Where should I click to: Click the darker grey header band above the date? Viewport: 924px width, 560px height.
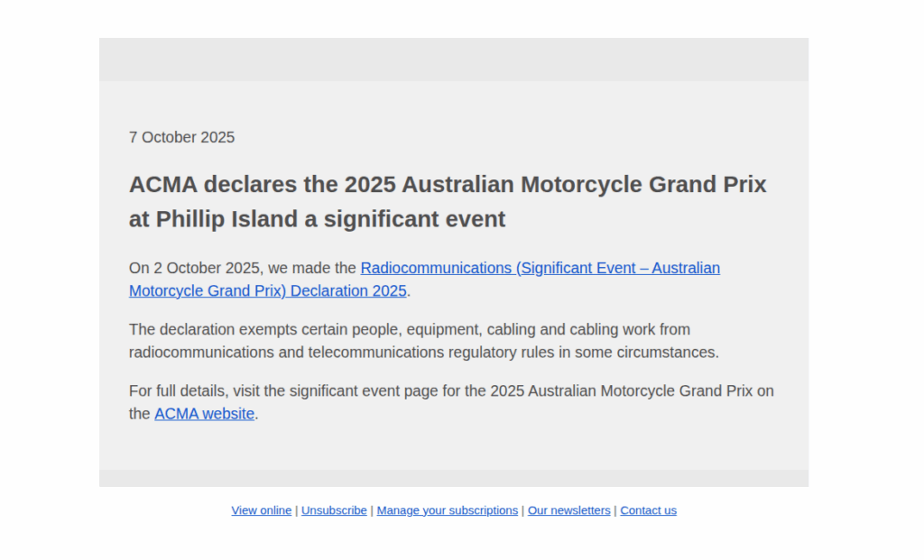[453, 60]
